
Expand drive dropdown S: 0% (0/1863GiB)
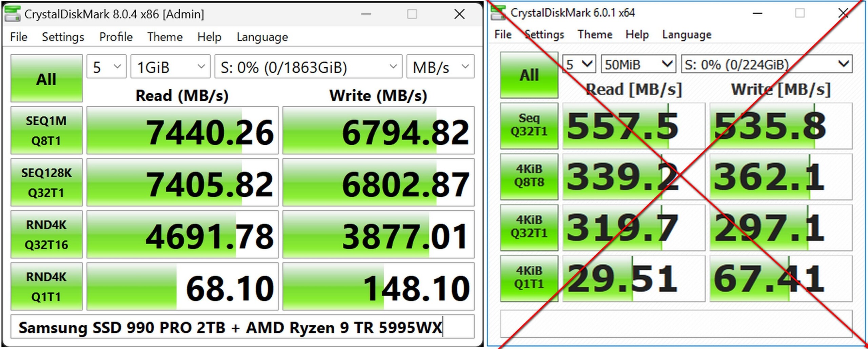tap(309, 66)
